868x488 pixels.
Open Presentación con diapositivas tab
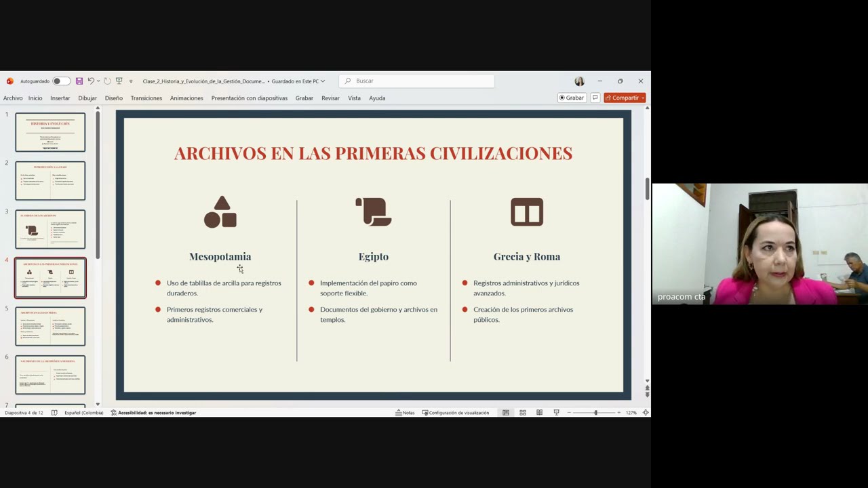coord(250,98)
